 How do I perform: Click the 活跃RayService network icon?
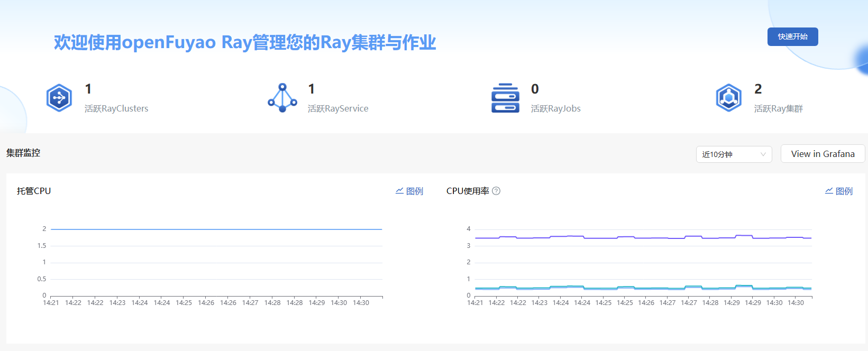tap(282, 98)
